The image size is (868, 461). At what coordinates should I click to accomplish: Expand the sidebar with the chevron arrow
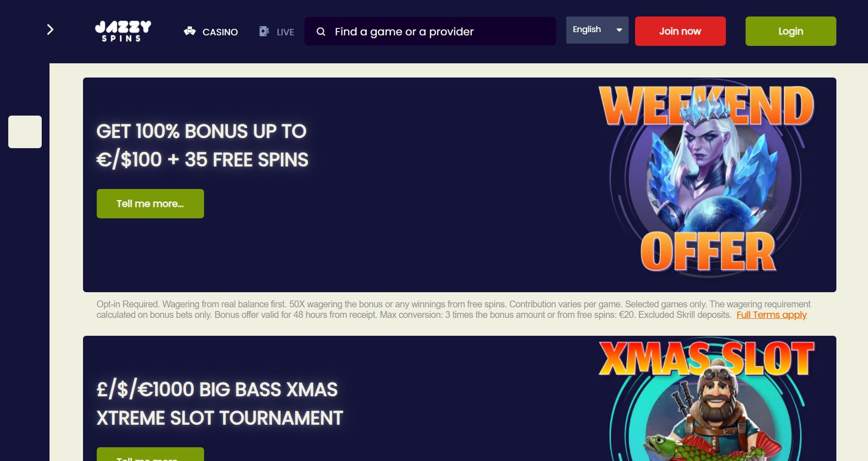point(50,30)
